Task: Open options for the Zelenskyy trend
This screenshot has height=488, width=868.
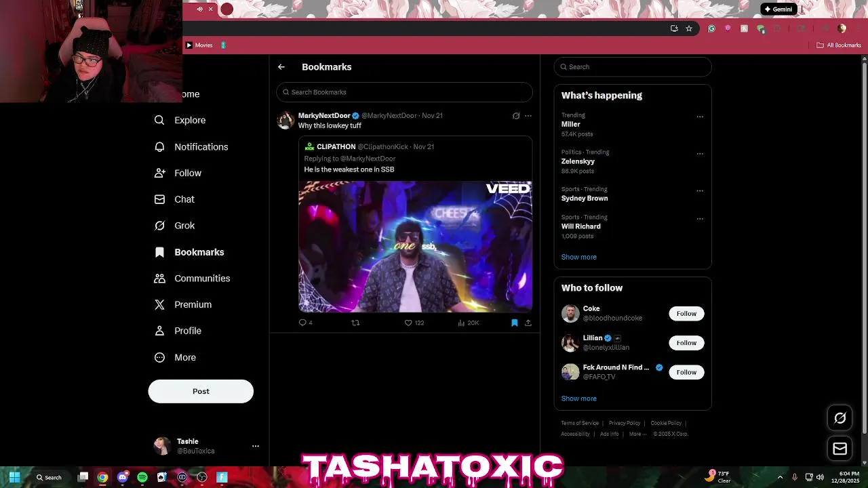Action: [700, 154]
